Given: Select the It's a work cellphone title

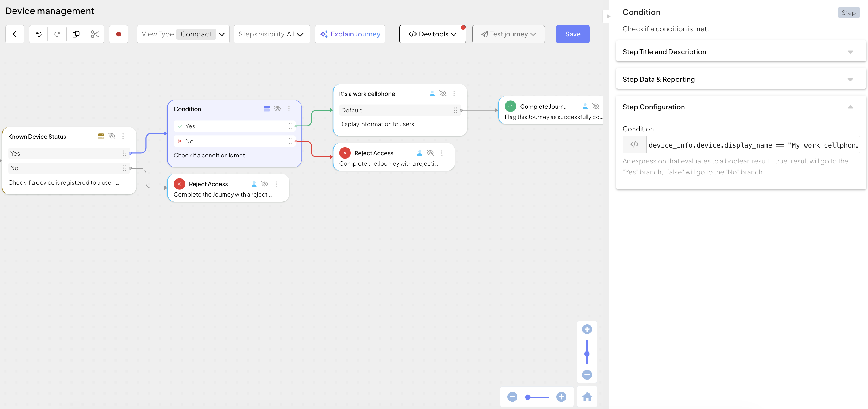Looking at the screenshot, I should click(x=367, y=94).
